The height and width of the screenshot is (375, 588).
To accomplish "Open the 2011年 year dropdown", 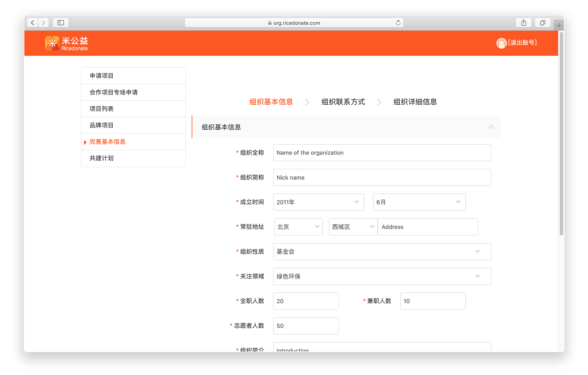I will click(318, 202).
